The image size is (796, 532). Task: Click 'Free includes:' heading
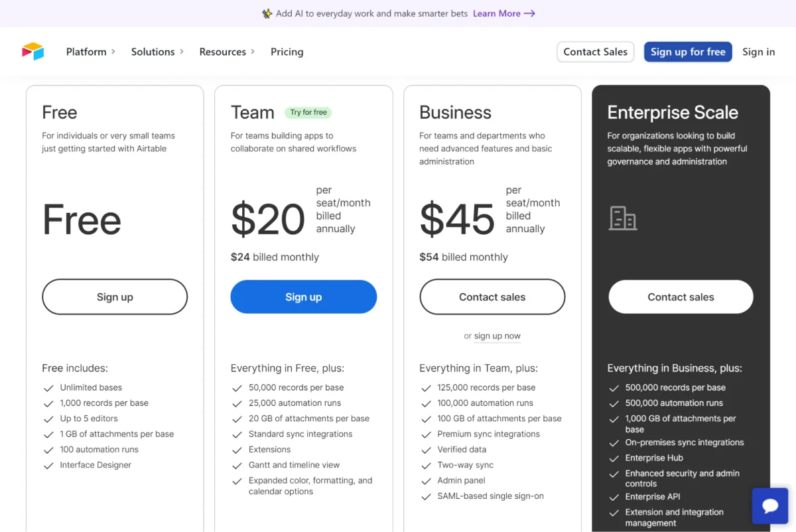[75, 368]
